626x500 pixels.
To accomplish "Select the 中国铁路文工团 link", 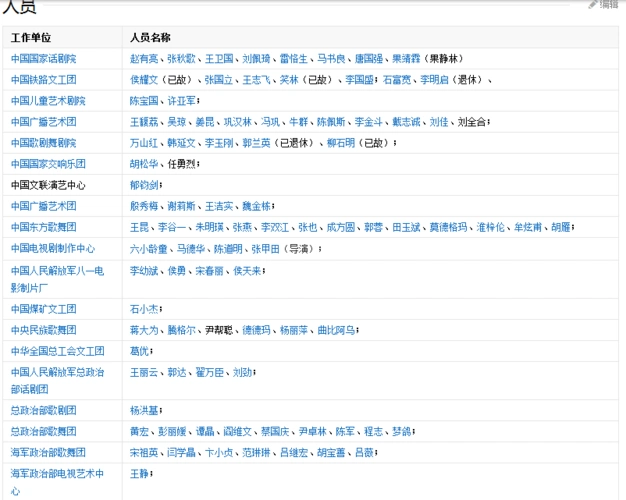I will pos(44,79).
